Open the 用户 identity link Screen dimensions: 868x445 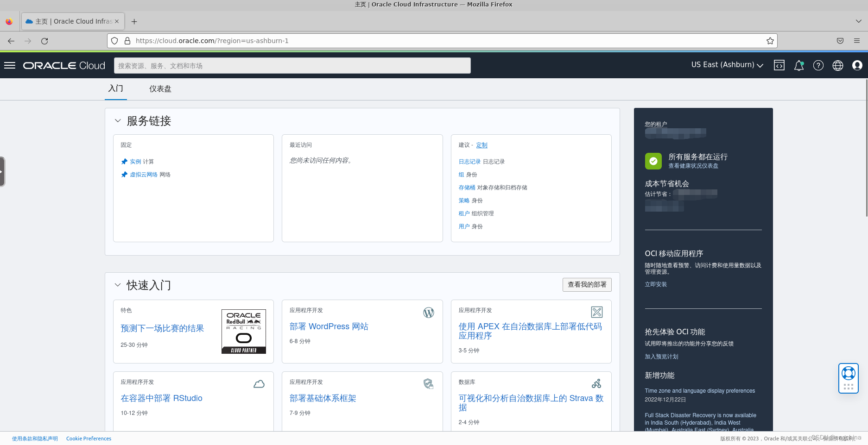pos(464,226)
